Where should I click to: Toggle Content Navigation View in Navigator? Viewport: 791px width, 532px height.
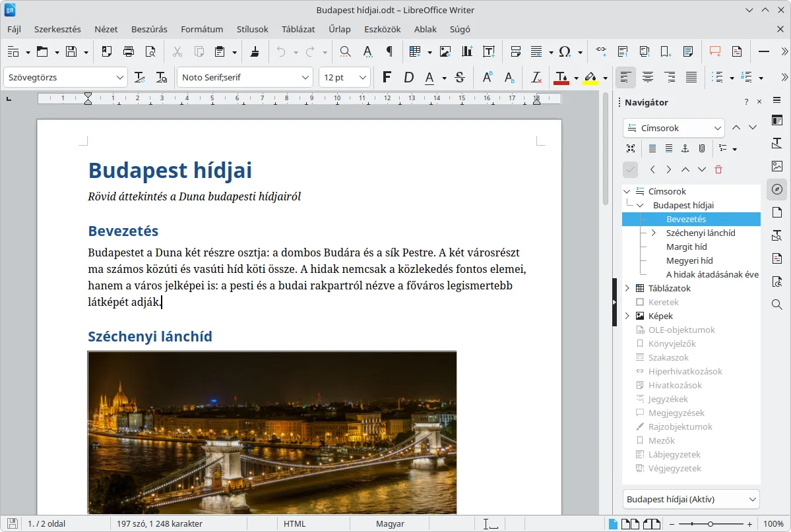pos(631,148)
